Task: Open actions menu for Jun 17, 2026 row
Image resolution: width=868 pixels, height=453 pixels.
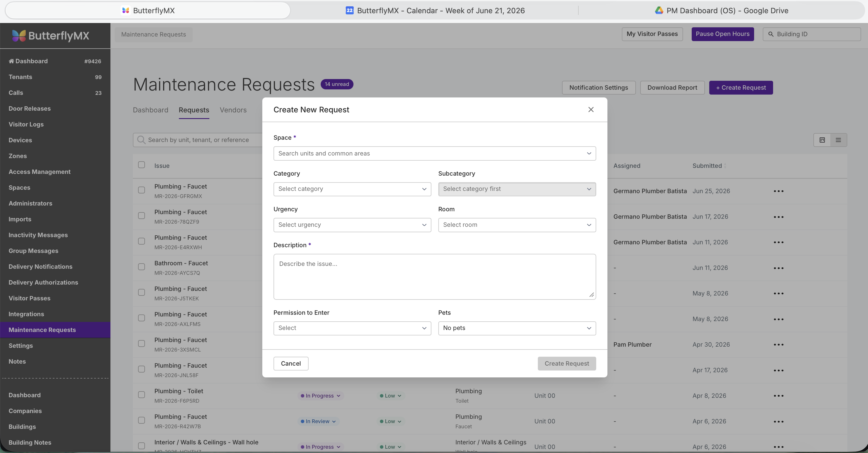Action: [778, 216]
